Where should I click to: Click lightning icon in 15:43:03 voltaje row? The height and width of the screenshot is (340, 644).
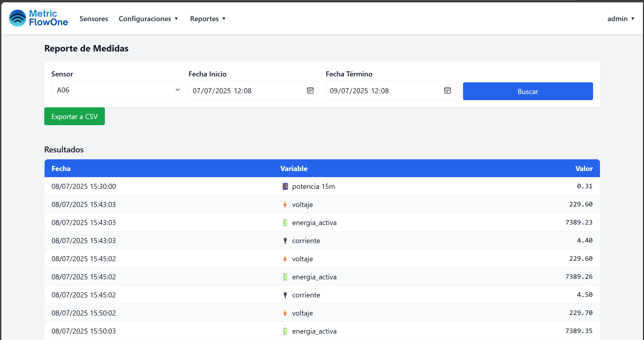coord(285,204)
